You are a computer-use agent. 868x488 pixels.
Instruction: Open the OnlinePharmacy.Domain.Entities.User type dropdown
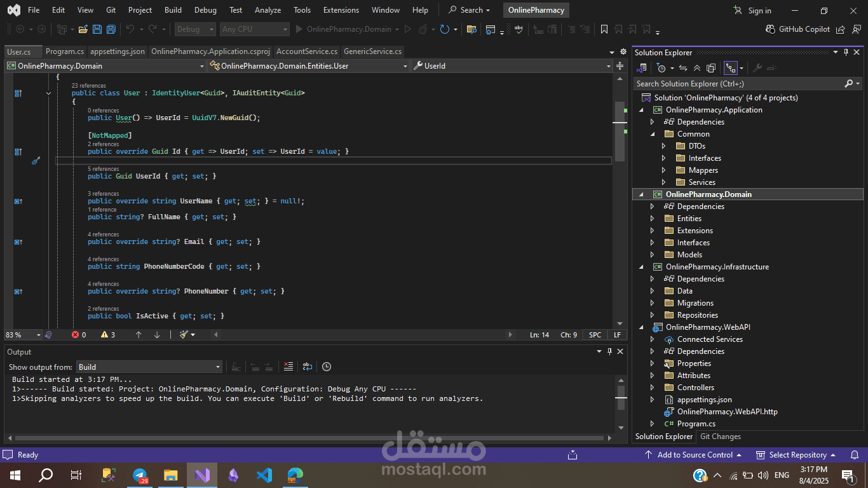coord(309,65)
